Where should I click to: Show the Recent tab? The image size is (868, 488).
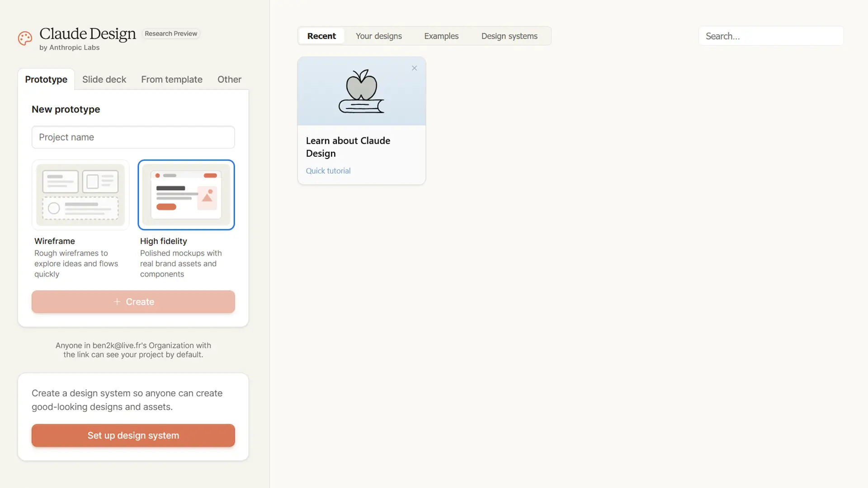pos(321,36)
